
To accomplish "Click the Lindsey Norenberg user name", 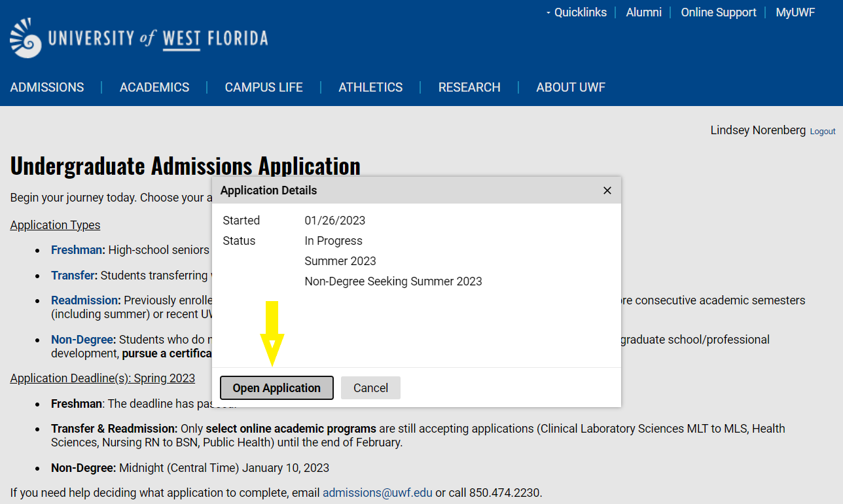I will pyautogui.click(x=758, y=130).
